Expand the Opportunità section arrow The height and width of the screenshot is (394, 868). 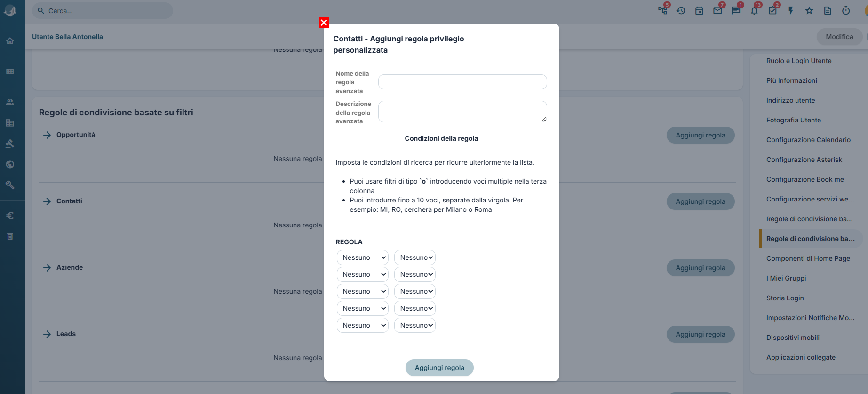click(47, 135)
